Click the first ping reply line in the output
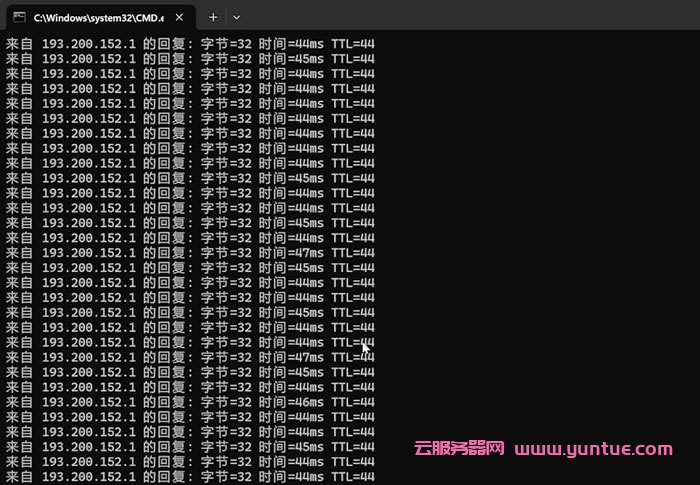 pyautogui.click(x=190, y=44)
